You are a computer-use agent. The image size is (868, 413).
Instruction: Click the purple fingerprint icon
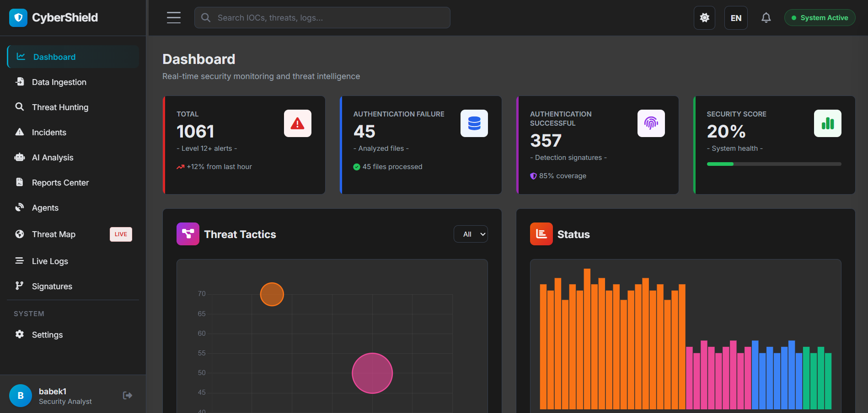pyautogui.click(x=651, y=123)
